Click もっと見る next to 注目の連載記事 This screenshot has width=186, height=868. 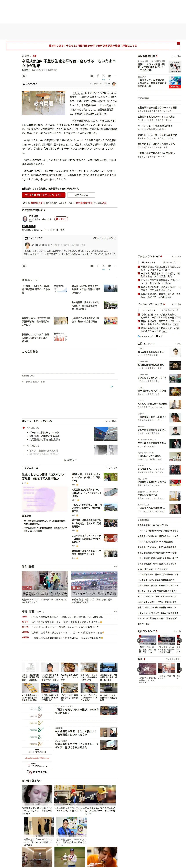[176, 56]
